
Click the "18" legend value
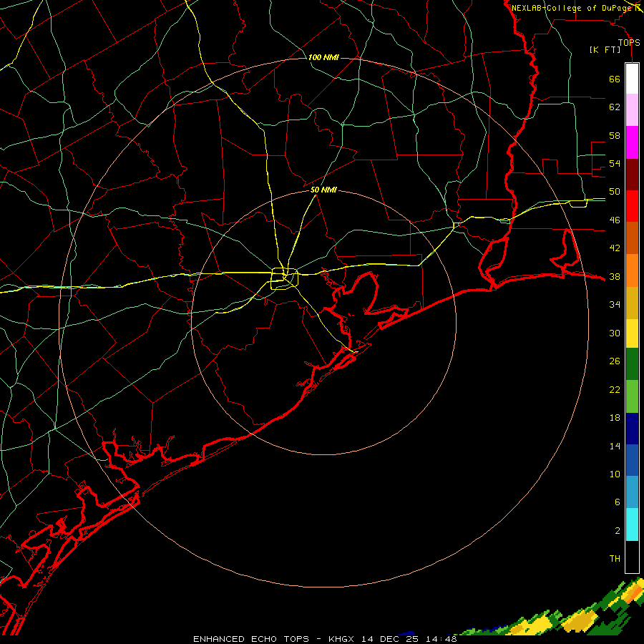pyautogui.click(x=615, y=418)
